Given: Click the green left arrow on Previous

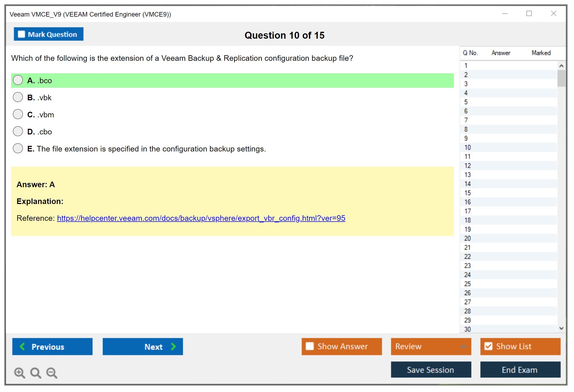Looking at the screenshot, I should pyautogui.click(x=22, y=346).
